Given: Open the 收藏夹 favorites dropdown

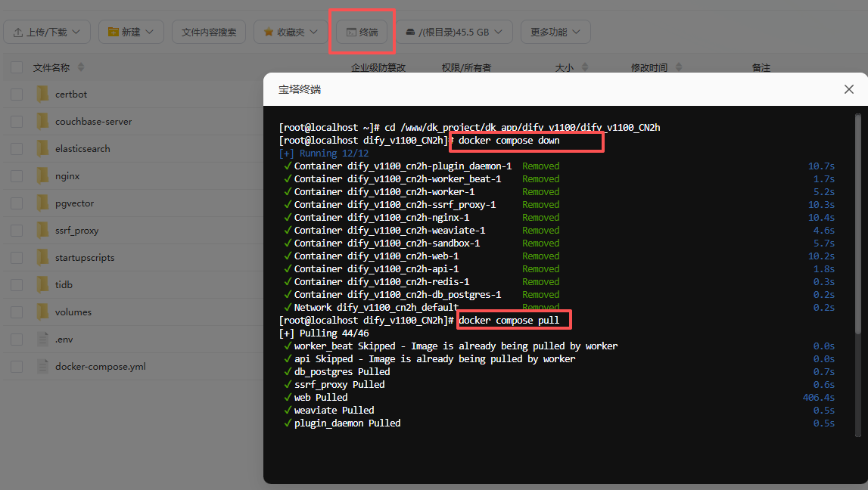Looking at the screenshot, I should click(x=290, y=32).
